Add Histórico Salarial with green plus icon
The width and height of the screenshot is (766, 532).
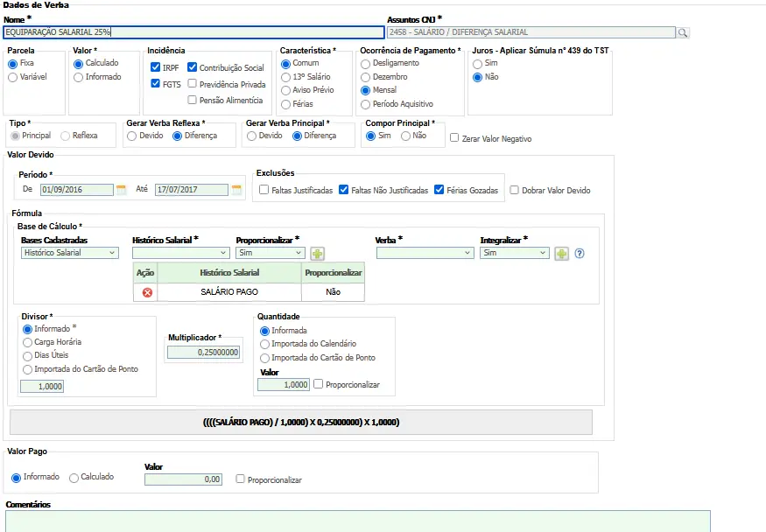tap(317, 253)
